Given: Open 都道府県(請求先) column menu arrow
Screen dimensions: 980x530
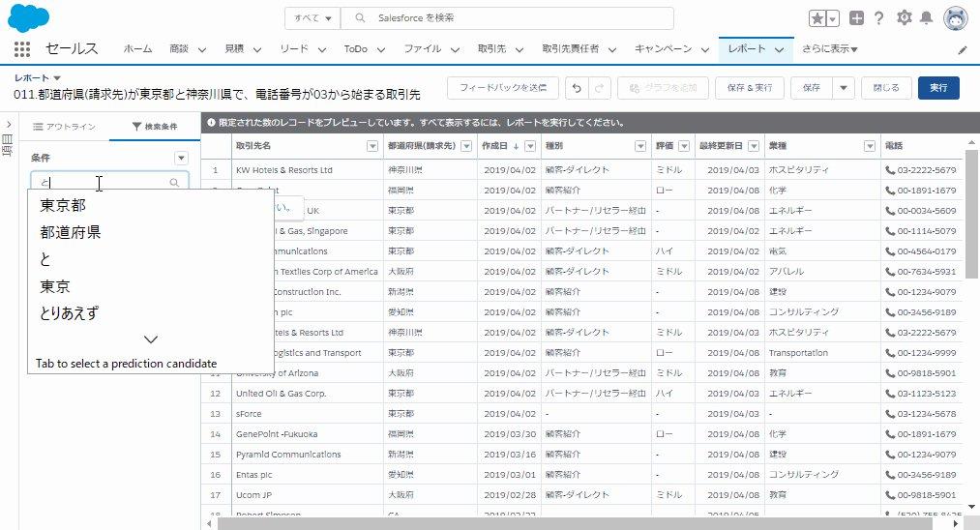Looking at the screenshot, I should [x=466, y=146].
